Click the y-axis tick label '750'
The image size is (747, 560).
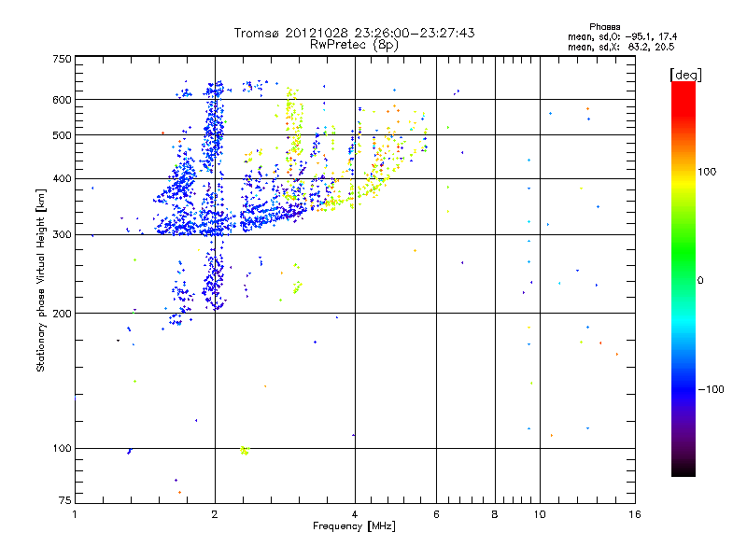[63, 59]
